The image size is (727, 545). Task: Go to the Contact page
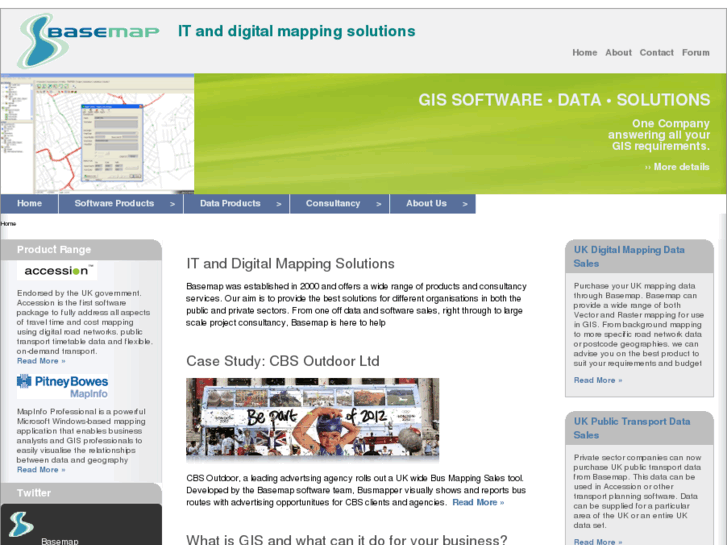(657, 52)
